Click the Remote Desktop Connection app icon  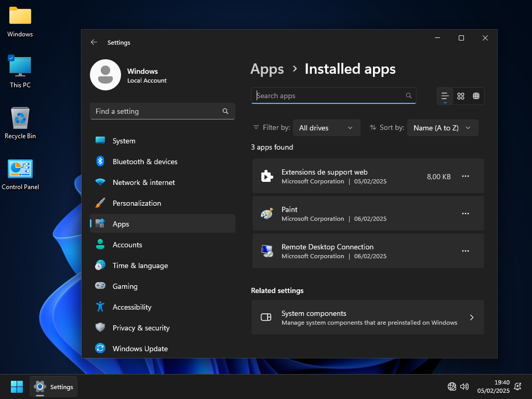point(267,251)
